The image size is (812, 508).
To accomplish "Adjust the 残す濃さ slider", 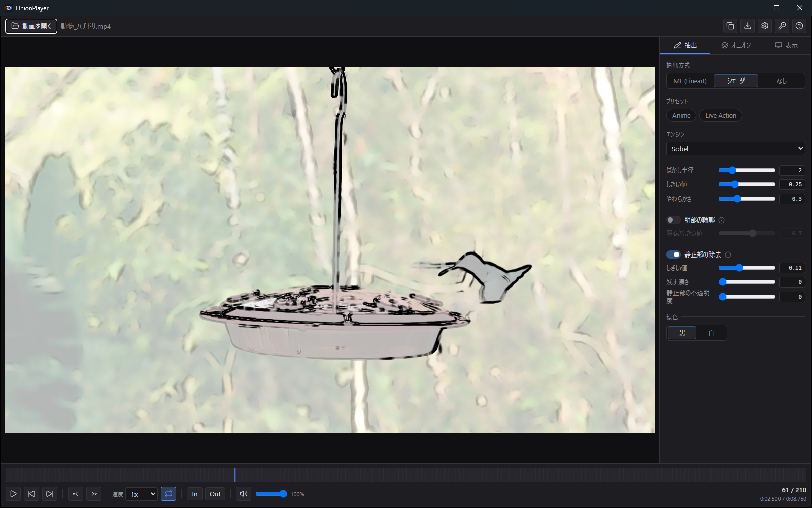I will click(x=747, y=282).
